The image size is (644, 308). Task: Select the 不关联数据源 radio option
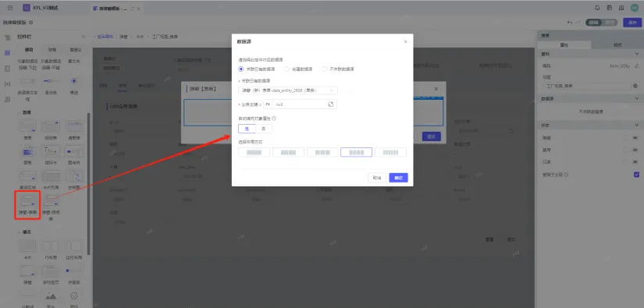point(325,69)
